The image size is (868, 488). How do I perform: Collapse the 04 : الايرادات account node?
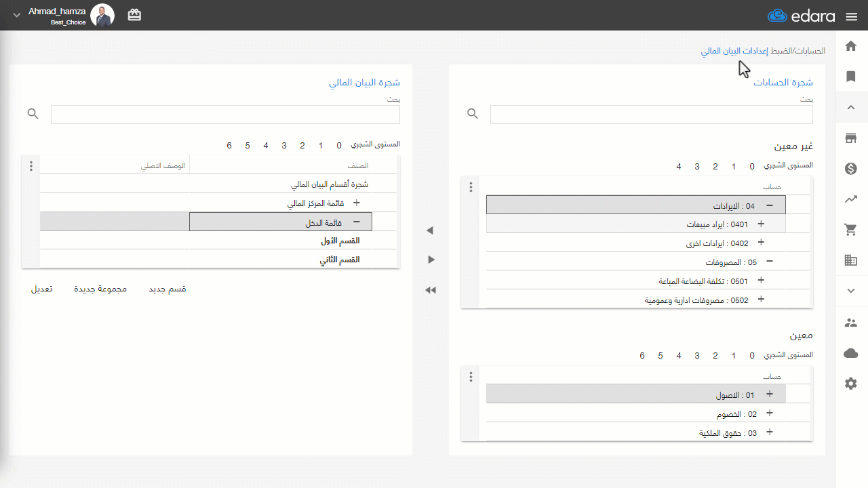tap(770, 205)
